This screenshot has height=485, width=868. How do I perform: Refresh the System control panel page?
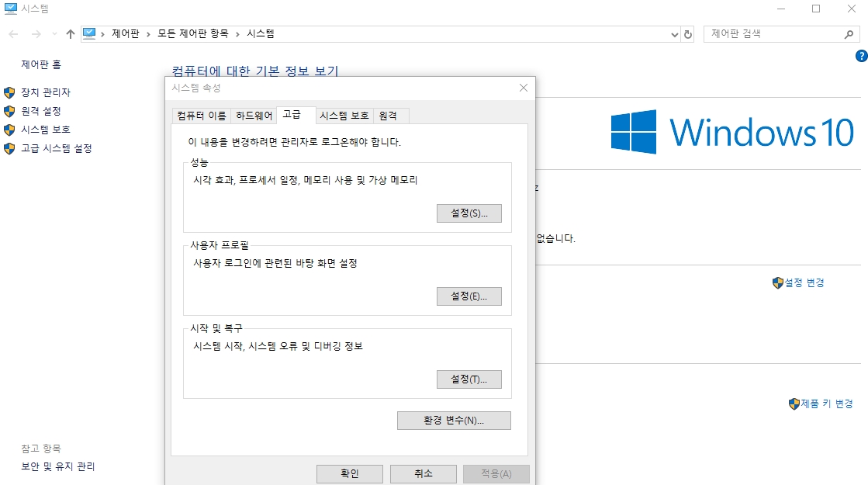pyautogui.click(x=687, y=34)
